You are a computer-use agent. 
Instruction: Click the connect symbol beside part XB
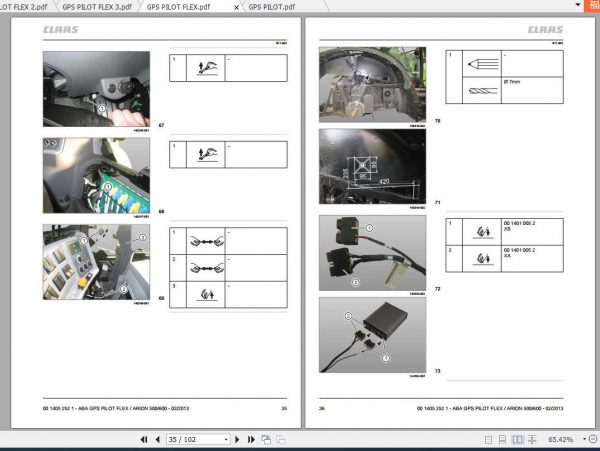coord(483,232)
